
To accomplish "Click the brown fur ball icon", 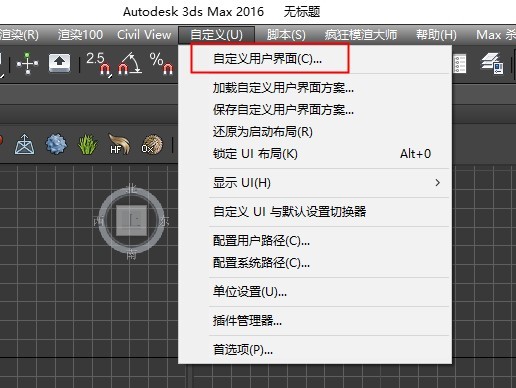I will tap(152, 144).
